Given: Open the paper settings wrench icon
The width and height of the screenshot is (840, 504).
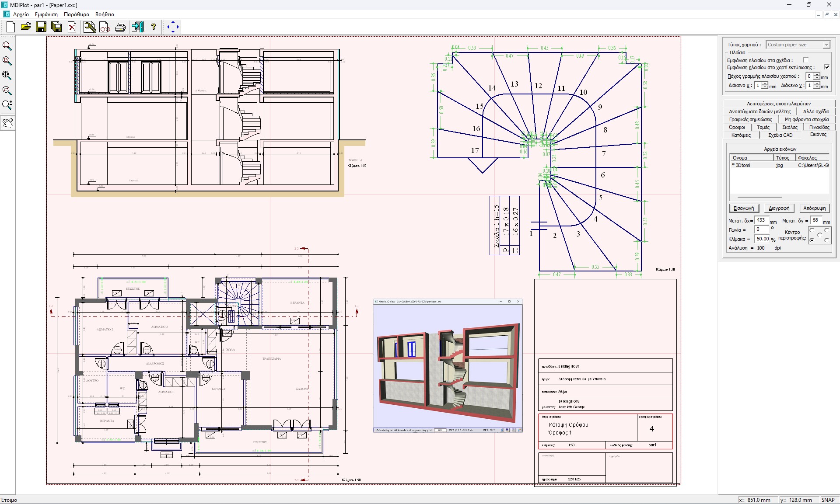Looking at the screenshot, I should [x=89, y=27].
